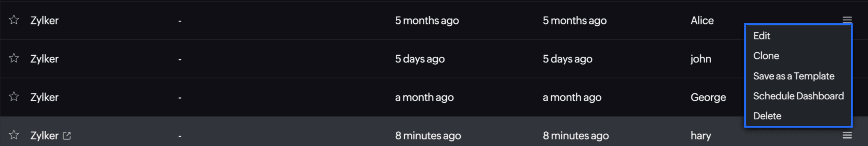Star the Zylker dashboard owned by Alice
The image size is (868, 146).
pyautogui.click(x=14, y=20)
